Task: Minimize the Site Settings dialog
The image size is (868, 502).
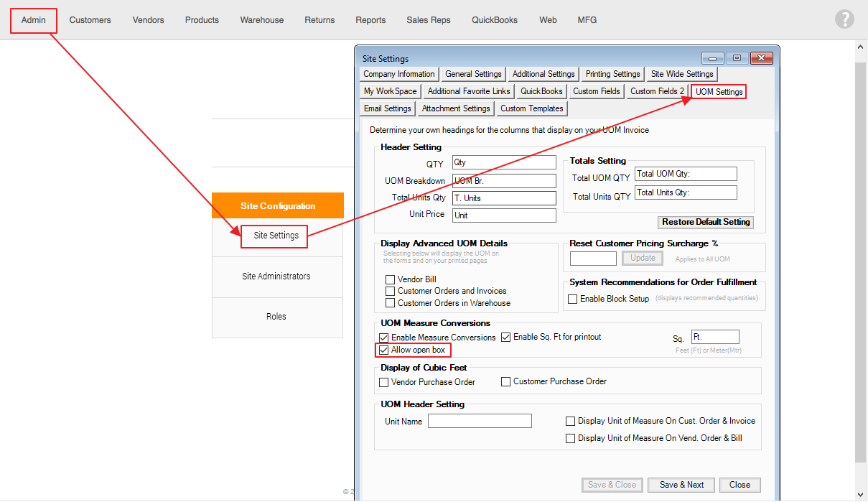Action: (711, 59)
